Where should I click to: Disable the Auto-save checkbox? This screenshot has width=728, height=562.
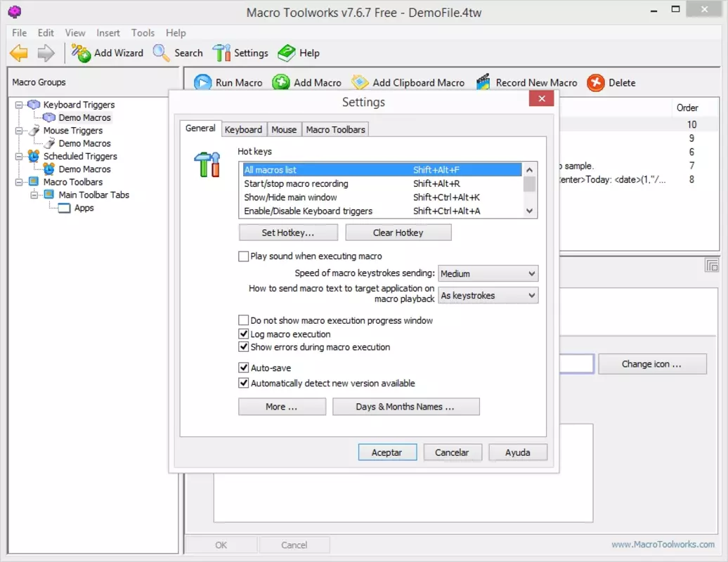(243, 367)
